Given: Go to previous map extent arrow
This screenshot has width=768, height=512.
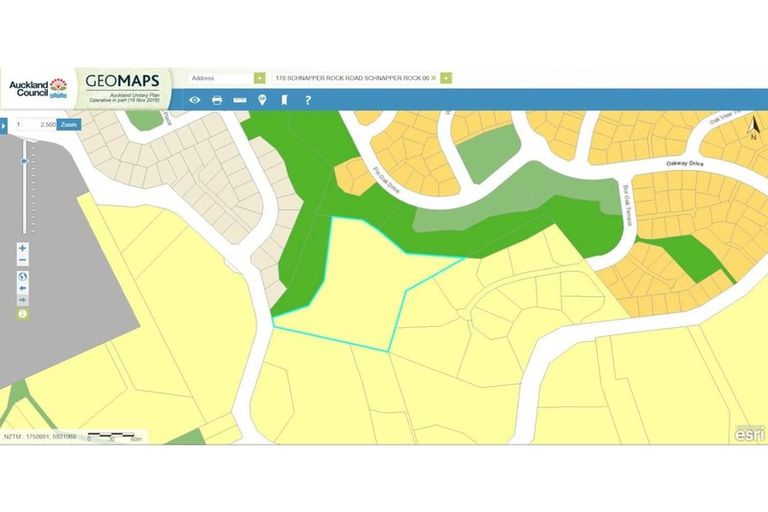Looking at the screenshot, I should coord(23,289).
